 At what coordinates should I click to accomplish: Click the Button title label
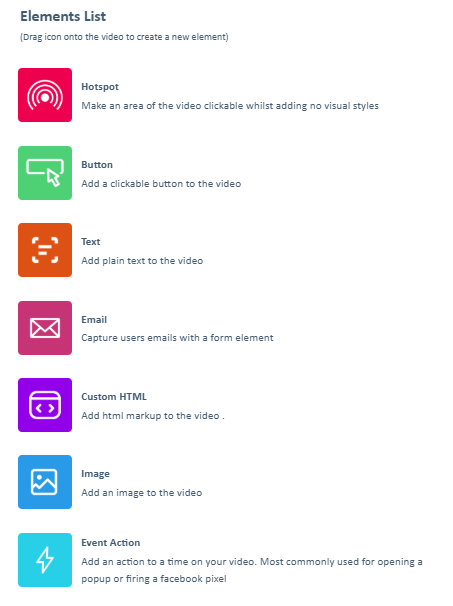[97, 165]
